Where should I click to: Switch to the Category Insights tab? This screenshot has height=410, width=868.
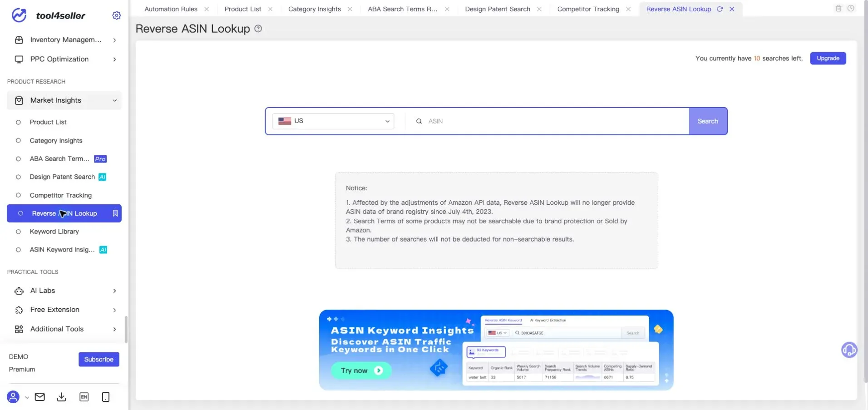click(315, 9)
